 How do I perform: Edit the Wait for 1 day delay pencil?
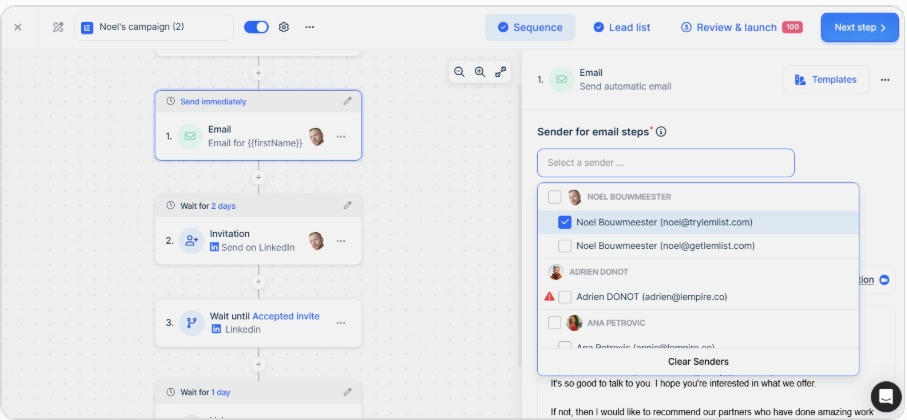pos(347,392)
